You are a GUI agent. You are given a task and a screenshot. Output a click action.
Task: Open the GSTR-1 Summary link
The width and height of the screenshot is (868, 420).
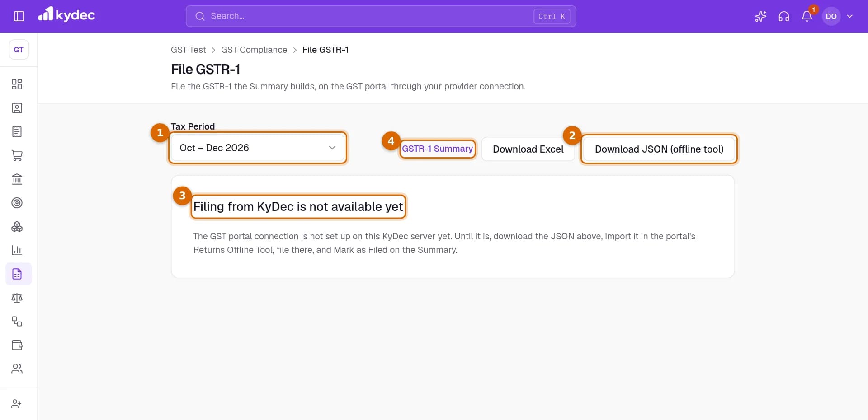click(438, 149)
